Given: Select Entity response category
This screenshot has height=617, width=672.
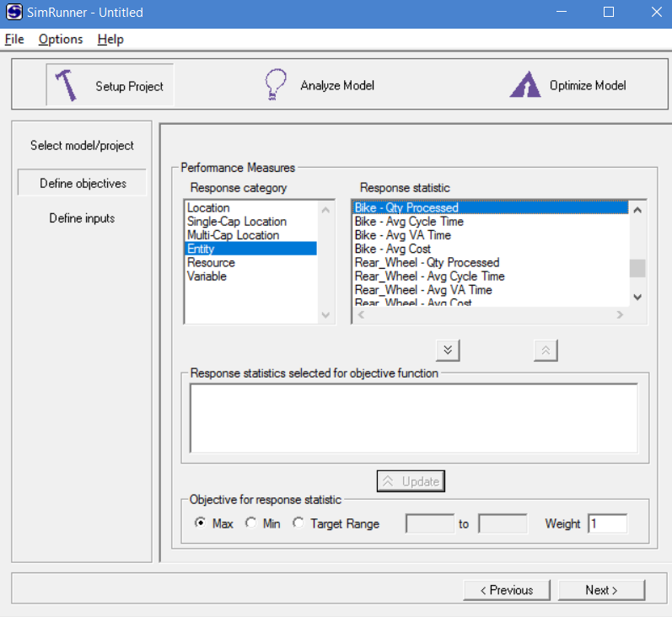Looking at the screenshot, I should click(x=251, y=249).
